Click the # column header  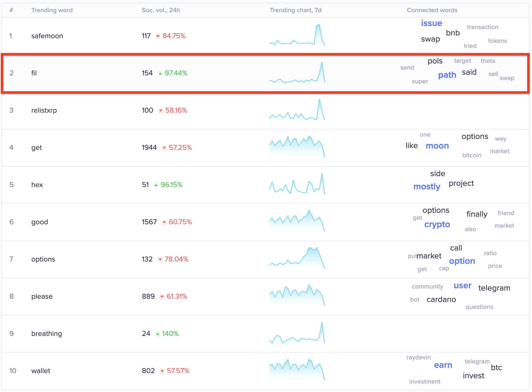coord(11,10)
